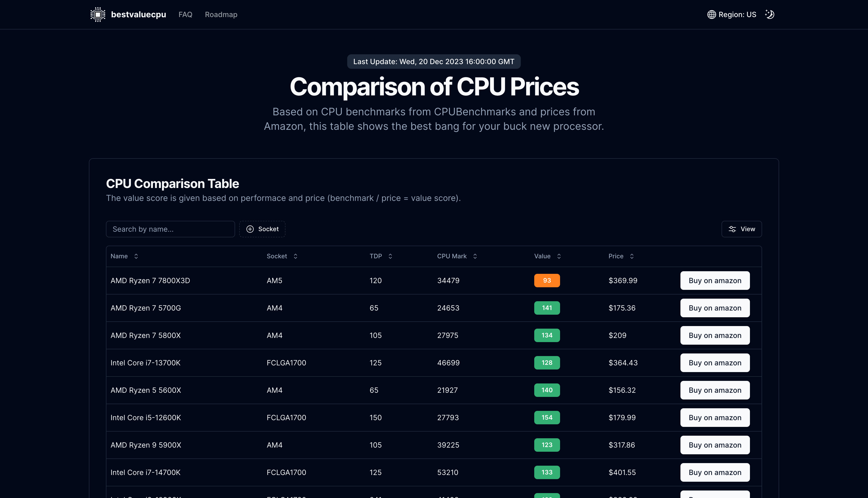
Task: Click the Name column sort icon
Action: click(136, 256)
